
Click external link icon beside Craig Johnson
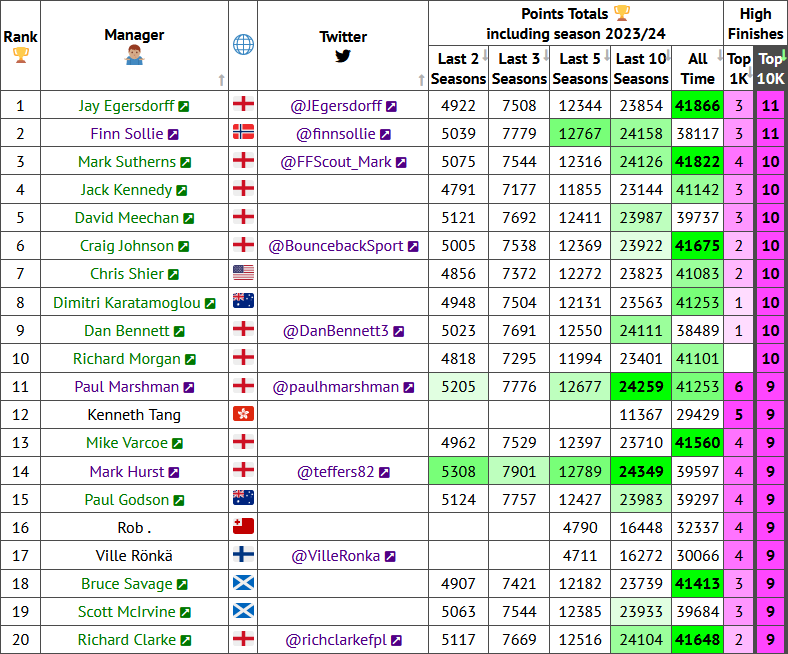[183, 247]
